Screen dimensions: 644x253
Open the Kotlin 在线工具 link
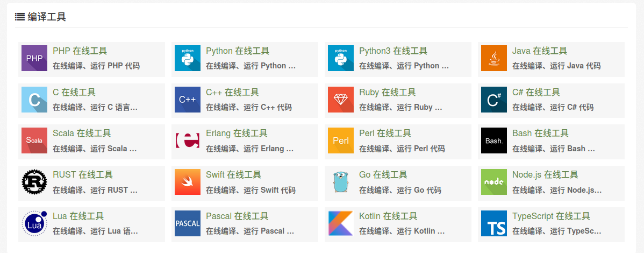point(388,216)
